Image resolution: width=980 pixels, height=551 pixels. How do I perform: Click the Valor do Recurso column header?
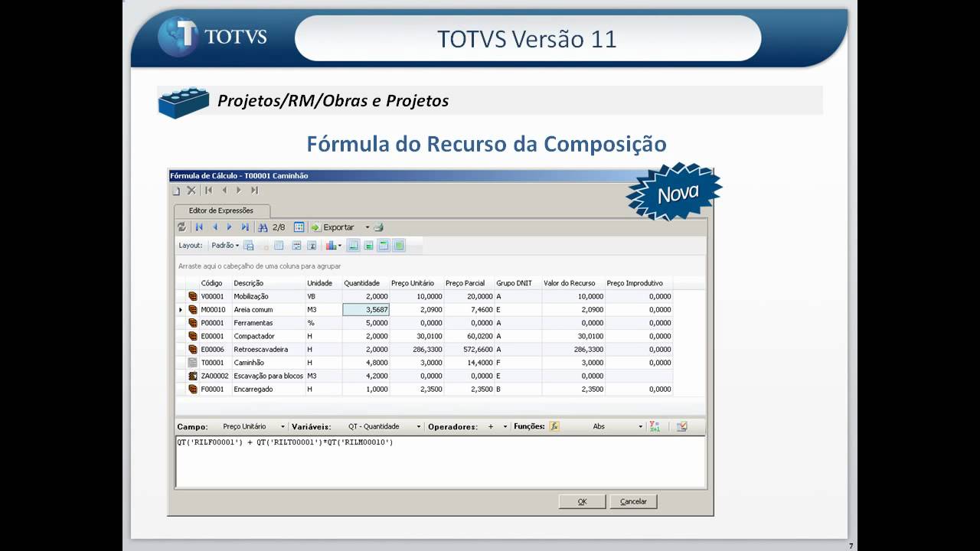573,283
